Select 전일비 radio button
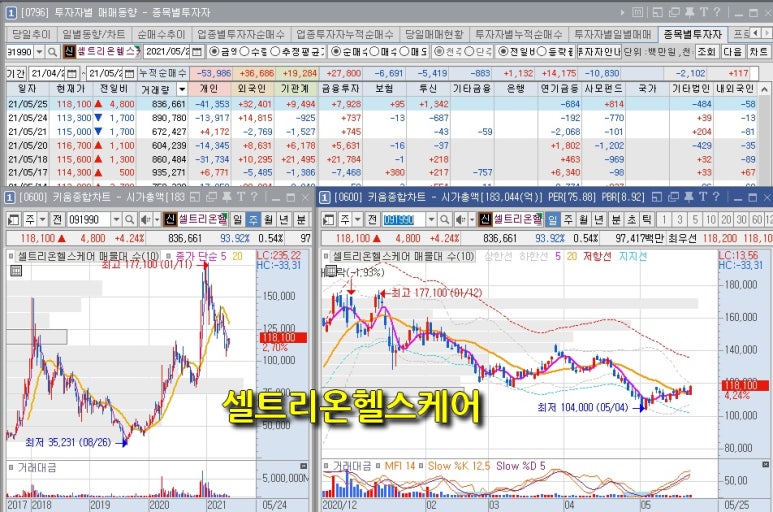This screenshot has height=512, width=773. [502, 51]
